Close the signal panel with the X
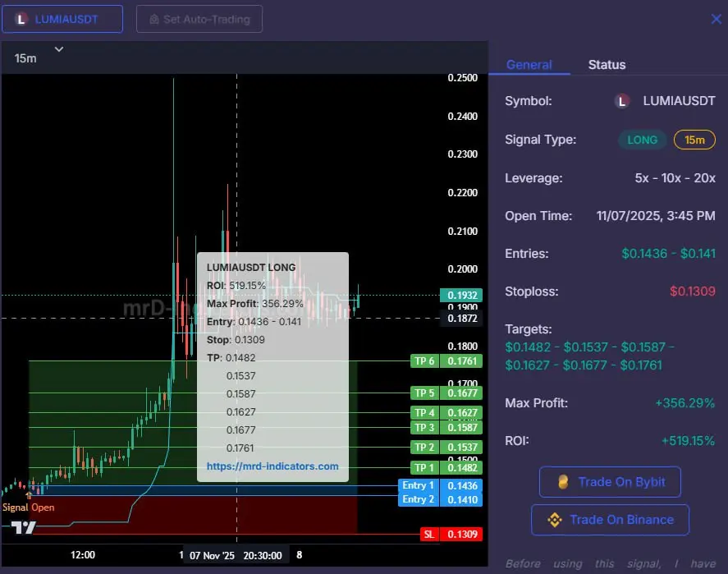 click(x=716, y=19)
